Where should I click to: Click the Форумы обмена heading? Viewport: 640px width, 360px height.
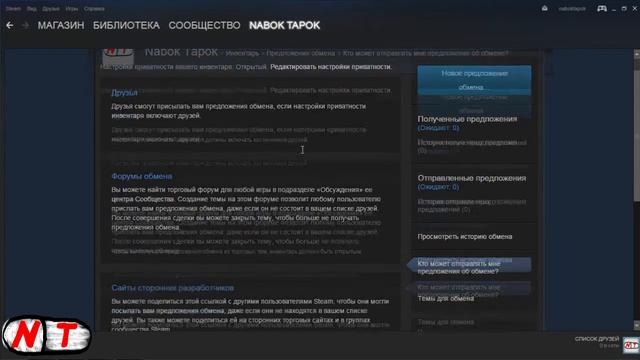[x=142, y=176]
